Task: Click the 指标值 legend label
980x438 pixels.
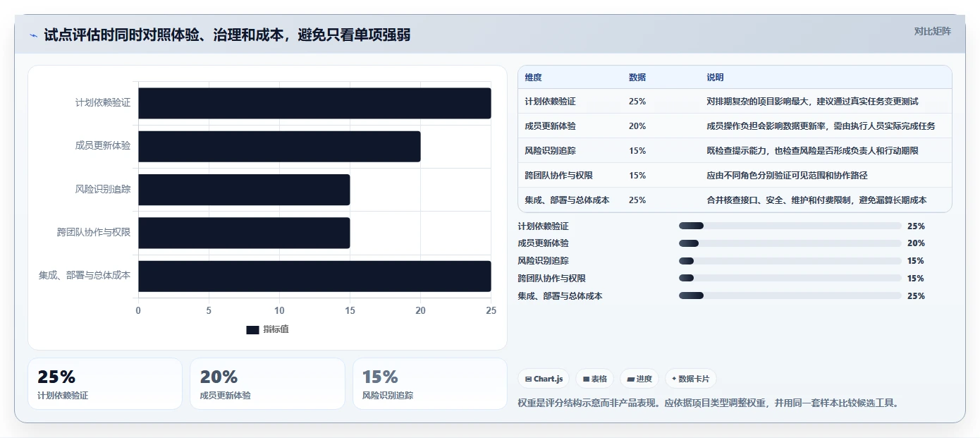Action: point(276,329)
